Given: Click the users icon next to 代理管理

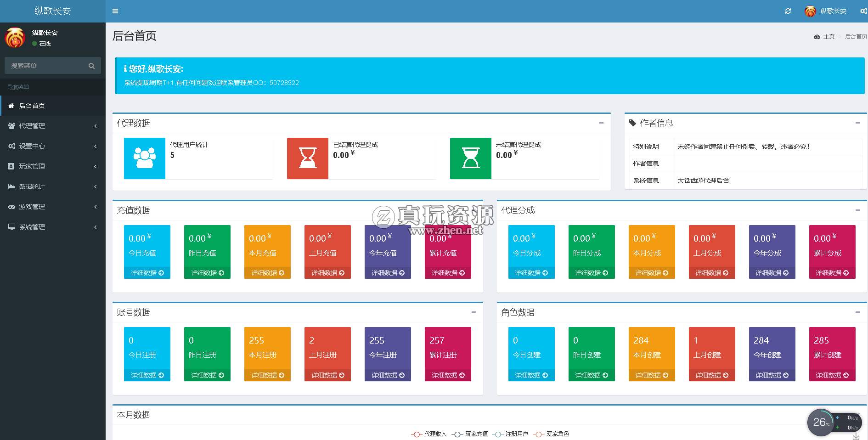Looking at the screenshot, I should click(11, 126).
